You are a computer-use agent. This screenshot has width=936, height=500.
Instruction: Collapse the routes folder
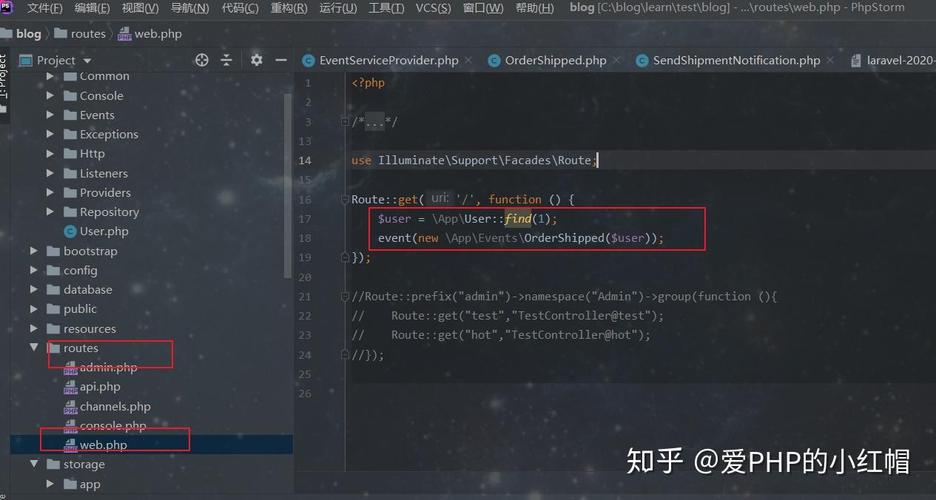[x=34, y=347]
